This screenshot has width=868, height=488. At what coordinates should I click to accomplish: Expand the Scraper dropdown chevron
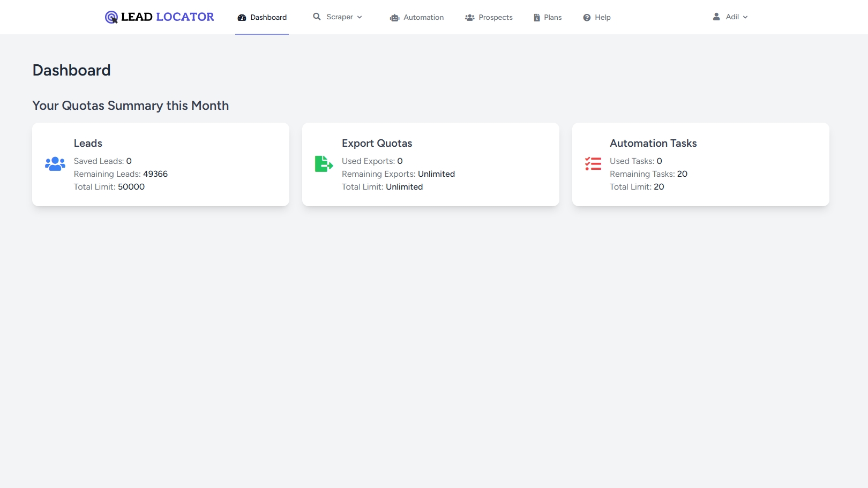pyautogui.click(x=360, y=17)
